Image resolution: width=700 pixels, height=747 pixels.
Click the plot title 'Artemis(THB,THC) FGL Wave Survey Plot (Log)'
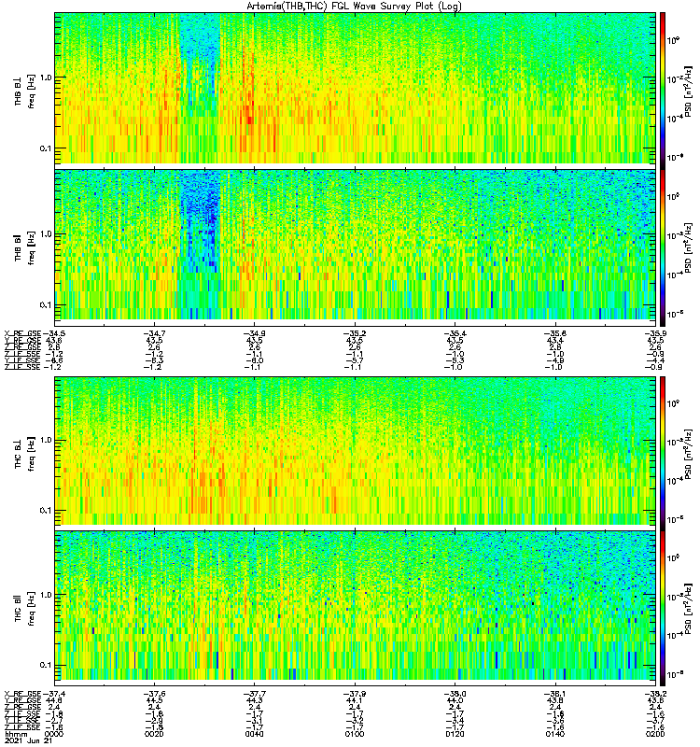click(354, 7)
